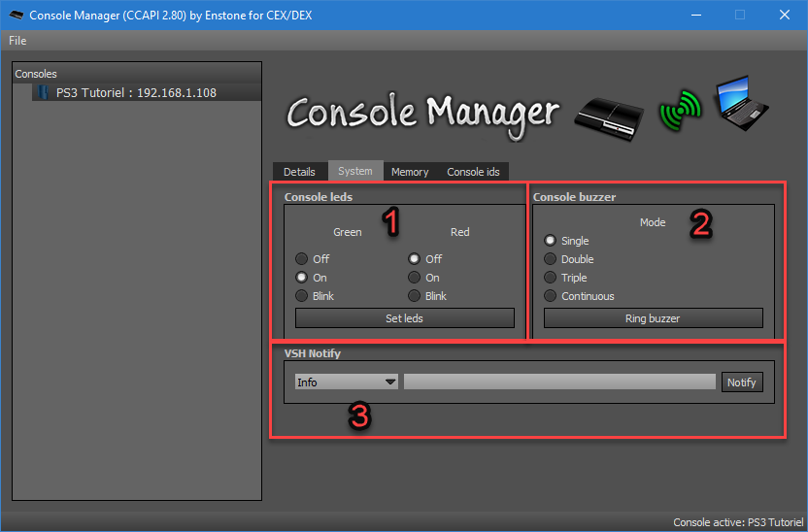Screen dimensions: 808x532
Task: Click the Console active: PS3 Tutoriel status
Action: coord(738,522)
